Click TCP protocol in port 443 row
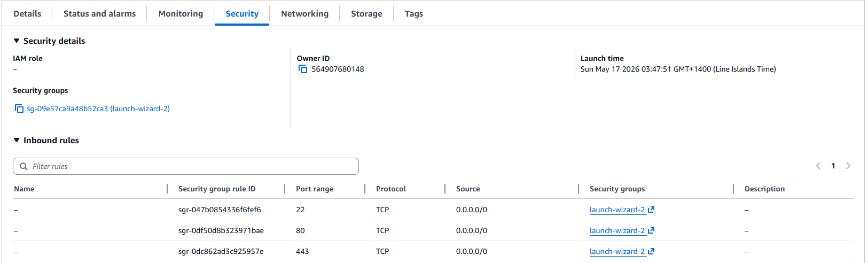 (382, 252)
